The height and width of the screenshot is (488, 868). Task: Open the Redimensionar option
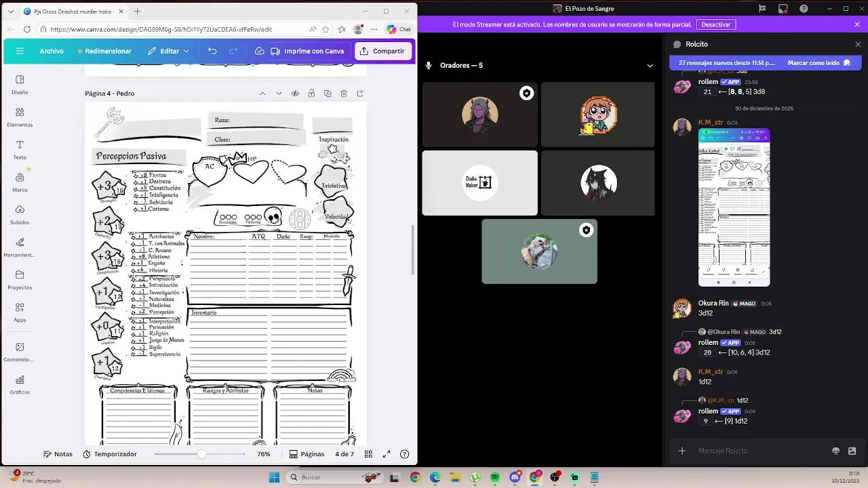pyautogui.click(x=104, y=51)
